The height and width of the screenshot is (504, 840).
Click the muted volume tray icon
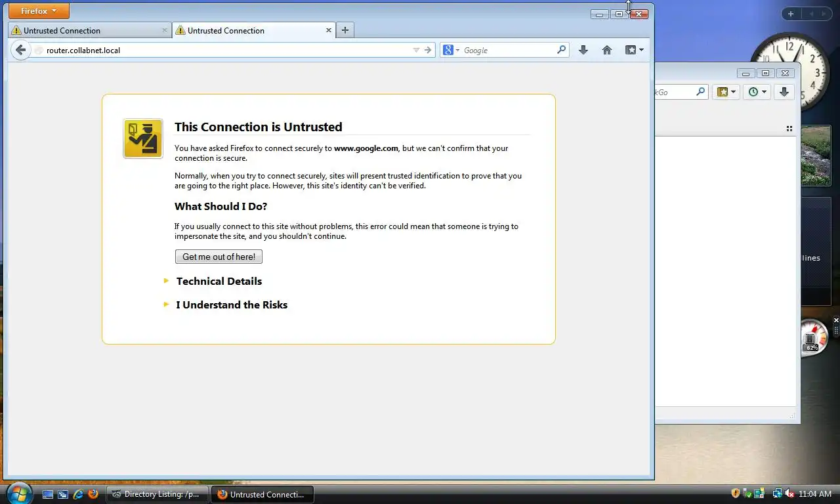790,493
